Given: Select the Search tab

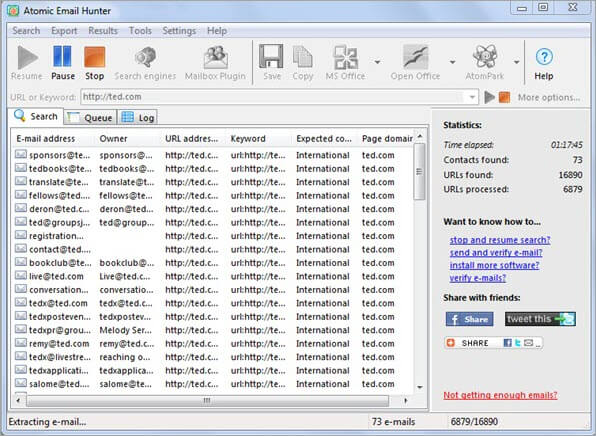Looking at the screenshot, I should (36, 116).
